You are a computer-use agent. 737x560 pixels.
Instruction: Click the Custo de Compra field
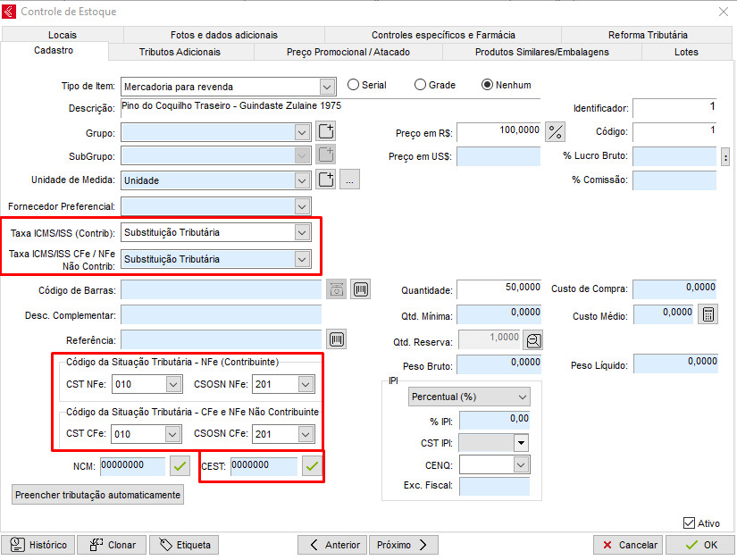point(674,288)
